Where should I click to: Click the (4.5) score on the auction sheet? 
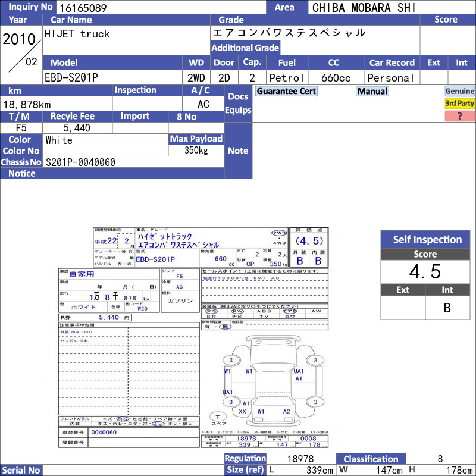(309, 241)
